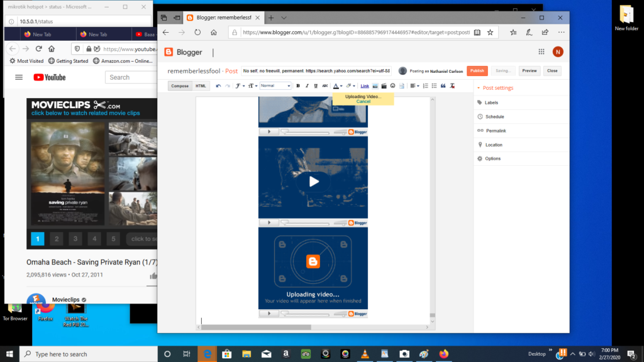This screenshot has width=644, height=362.
Task: Refresh the Blogger page in Edge
Action: coord(197,33)
